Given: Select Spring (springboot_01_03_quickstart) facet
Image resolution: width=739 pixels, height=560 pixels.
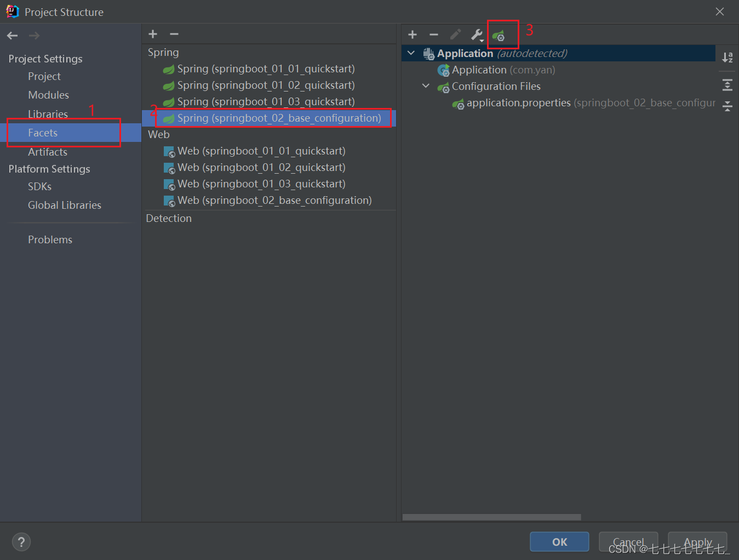Looking at the screenshot, I should [x=269, y=101].
